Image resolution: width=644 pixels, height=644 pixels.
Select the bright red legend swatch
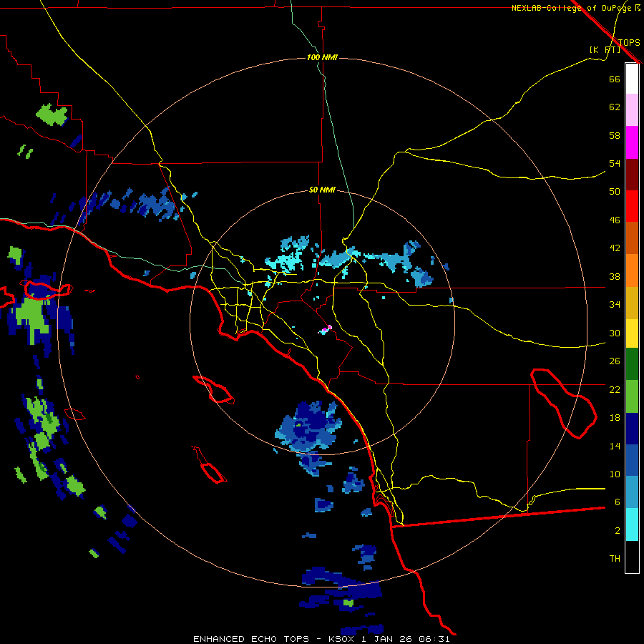pos(632,206)
